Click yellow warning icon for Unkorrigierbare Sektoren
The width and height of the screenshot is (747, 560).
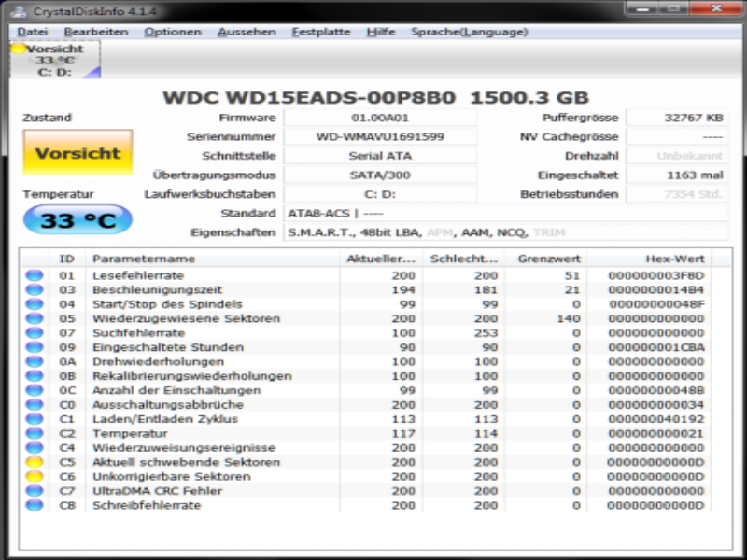click(x=35, y=476)
